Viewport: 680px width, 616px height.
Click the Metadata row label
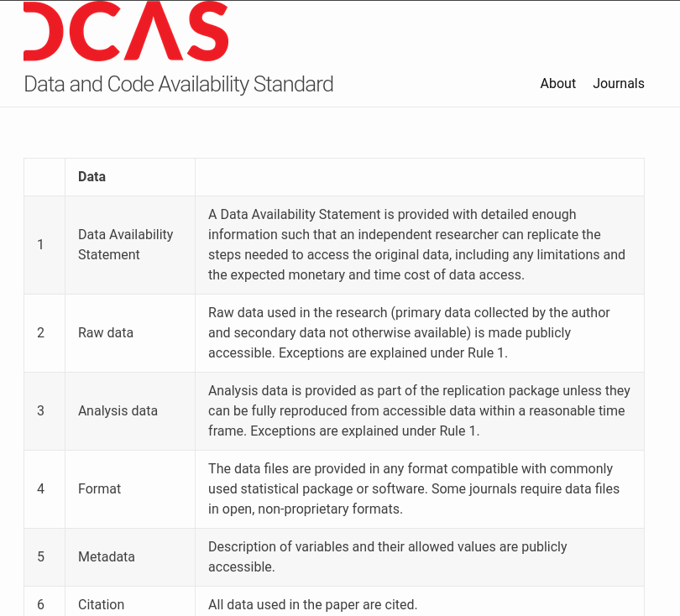[107, 556]
